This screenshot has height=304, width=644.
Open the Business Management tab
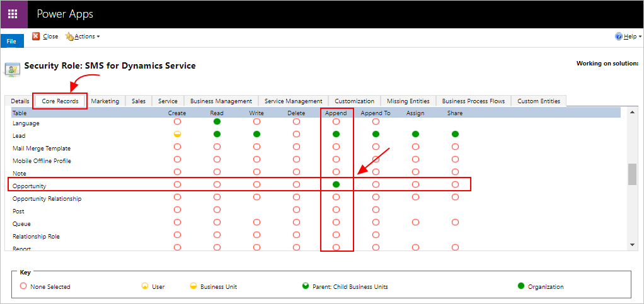[x=221, y=101]
